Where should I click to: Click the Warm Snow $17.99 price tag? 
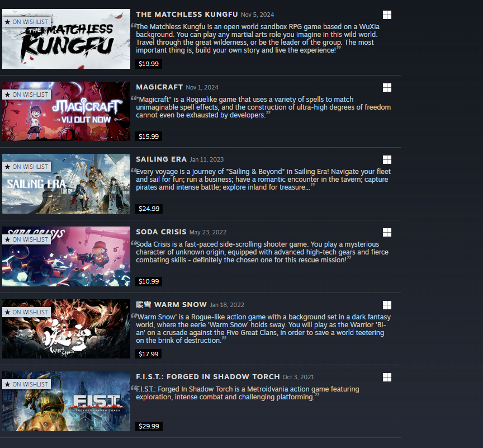pyautogui.click(x=149, y=353)
